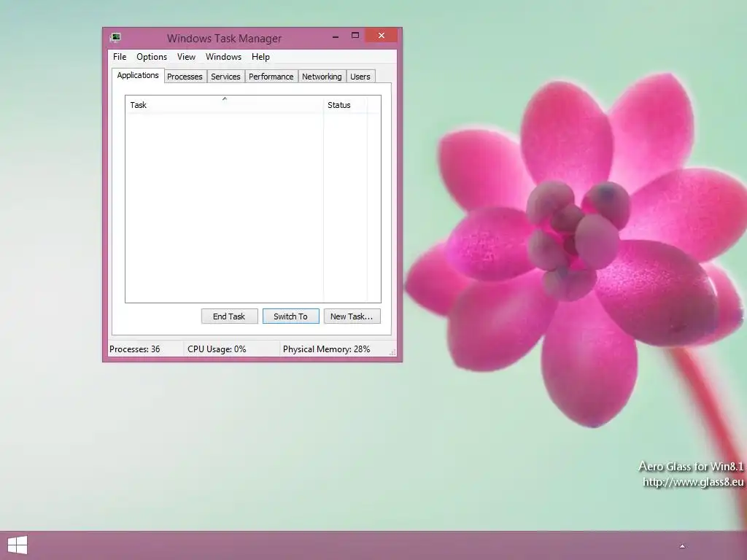This screenshot has width=747, height=560.
Task: Minimize the Windows Task Manager window
Action: click(336, 36)
